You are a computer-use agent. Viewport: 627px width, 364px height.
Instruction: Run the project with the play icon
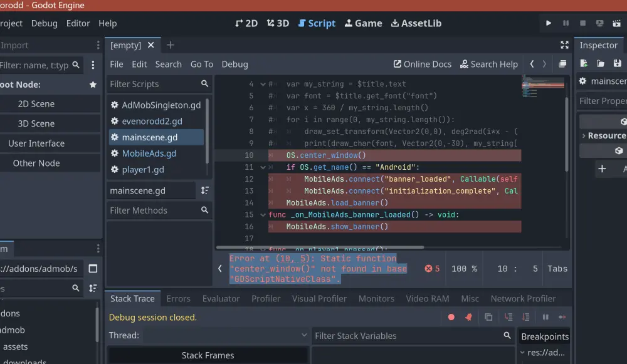[548, 23]
